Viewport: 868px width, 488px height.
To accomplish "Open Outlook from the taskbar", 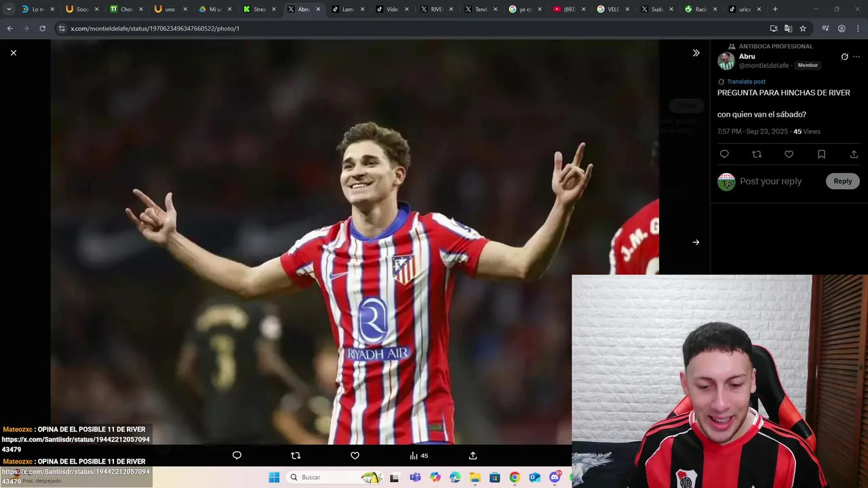I will point(534,477).
